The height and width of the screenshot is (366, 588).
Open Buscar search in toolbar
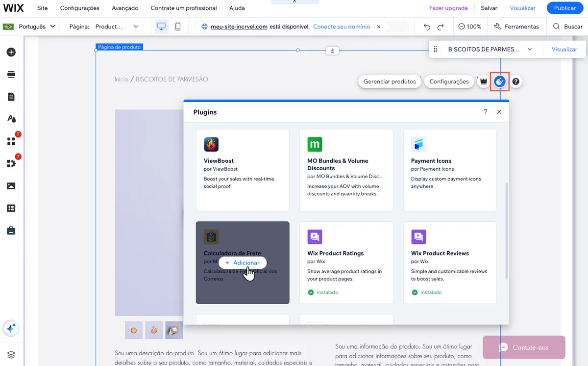tap(568, 26)
